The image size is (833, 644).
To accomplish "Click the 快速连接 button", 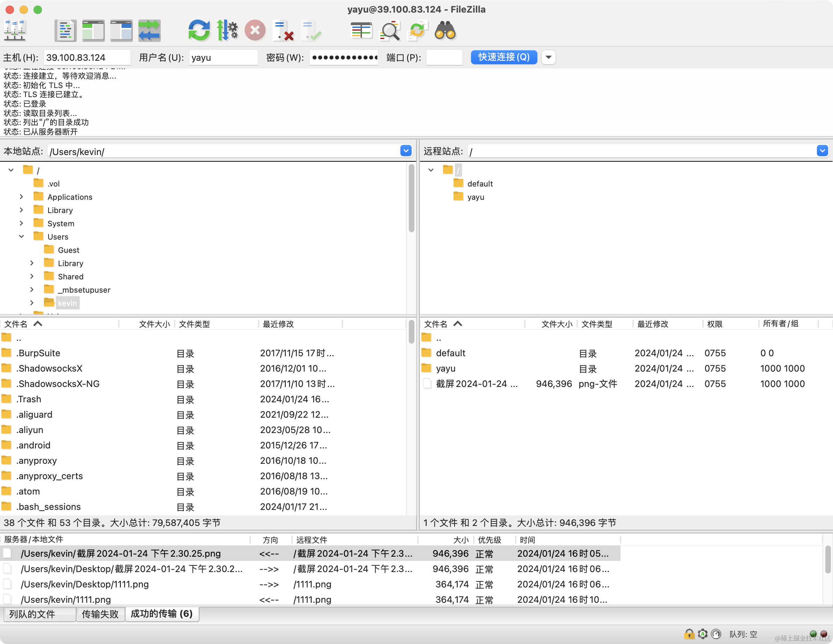I will click(x=504, y=57).
